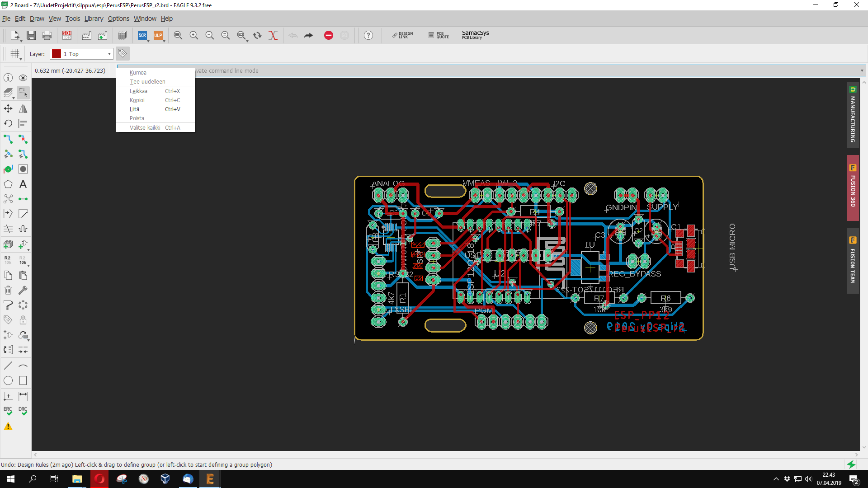
Task: Open the Manufacturing side panel
Action: 853,115
